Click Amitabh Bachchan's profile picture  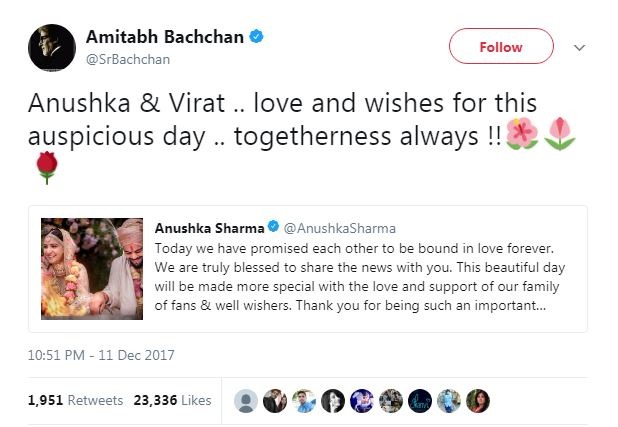tap(49, 47)
